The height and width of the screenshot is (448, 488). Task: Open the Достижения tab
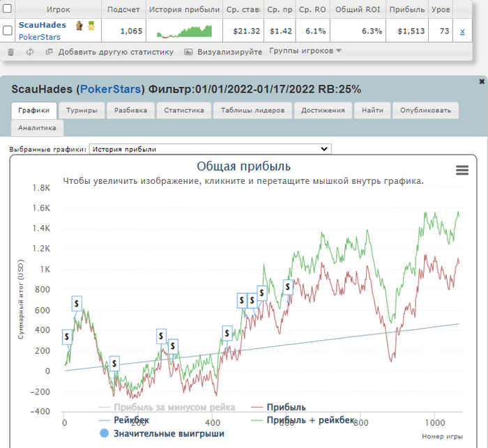pos(323,111)
